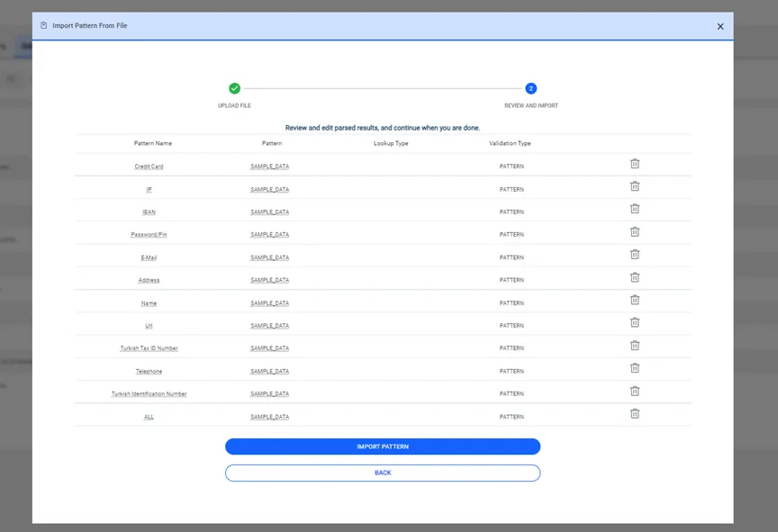Delete the IP pattern row

[635, 186]
